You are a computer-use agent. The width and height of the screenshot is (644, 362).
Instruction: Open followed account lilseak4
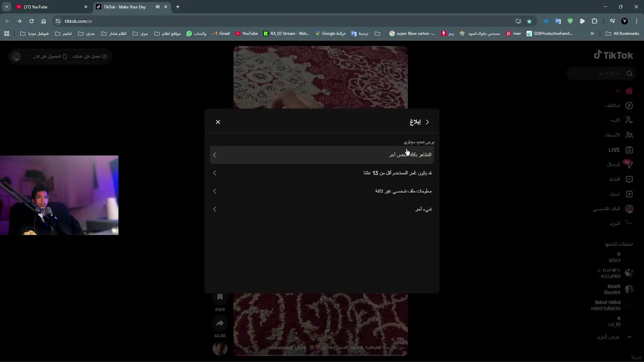618,289
